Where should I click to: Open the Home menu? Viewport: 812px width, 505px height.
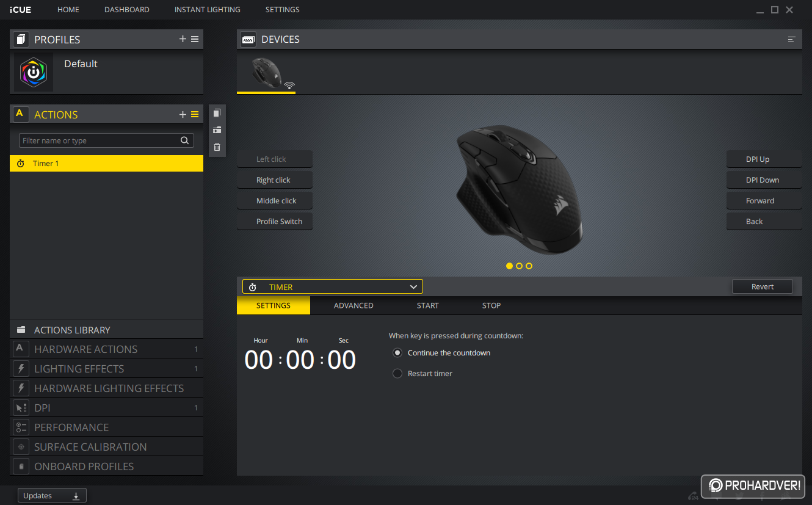[68, 10]
